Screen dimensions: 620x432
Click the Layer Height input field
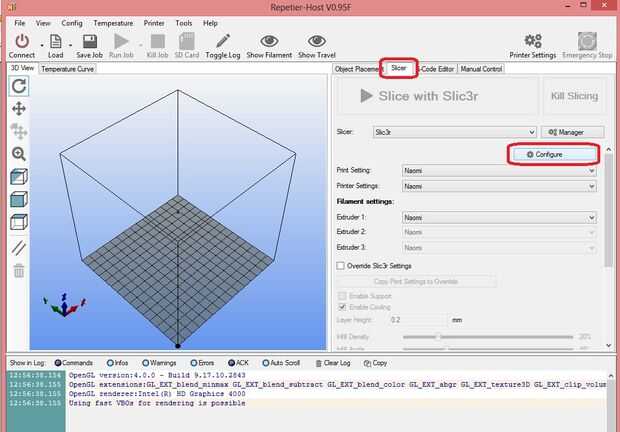click(418, 320)
